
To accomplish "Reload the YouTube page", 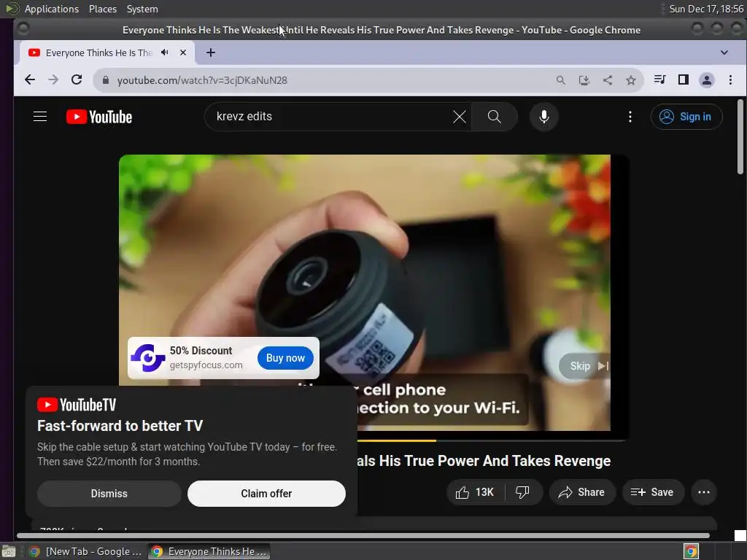I will [77, 80].
